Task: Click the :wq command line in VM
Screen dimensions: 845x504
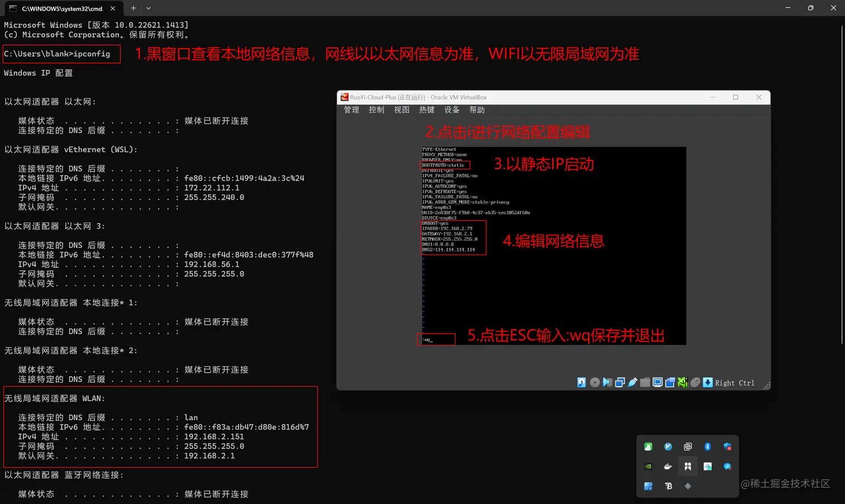Action: 428,340
